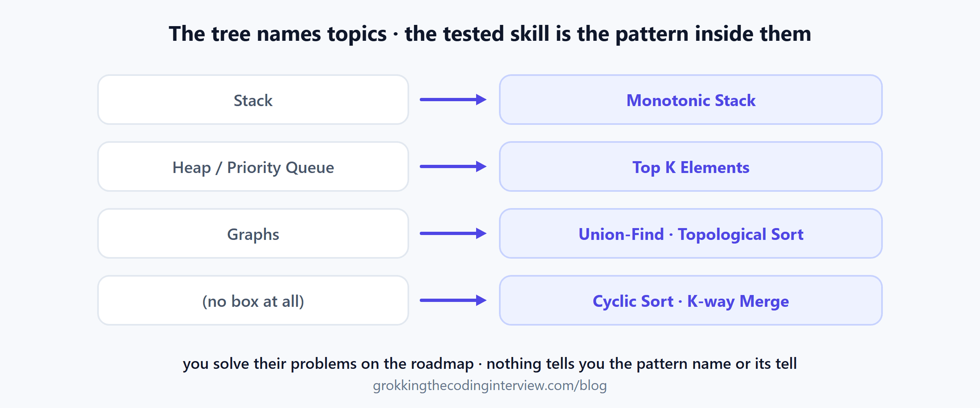The image size is (980, 408).
Task: Click the arrow beside the Graphs box
Action: [x=453, y=233]
